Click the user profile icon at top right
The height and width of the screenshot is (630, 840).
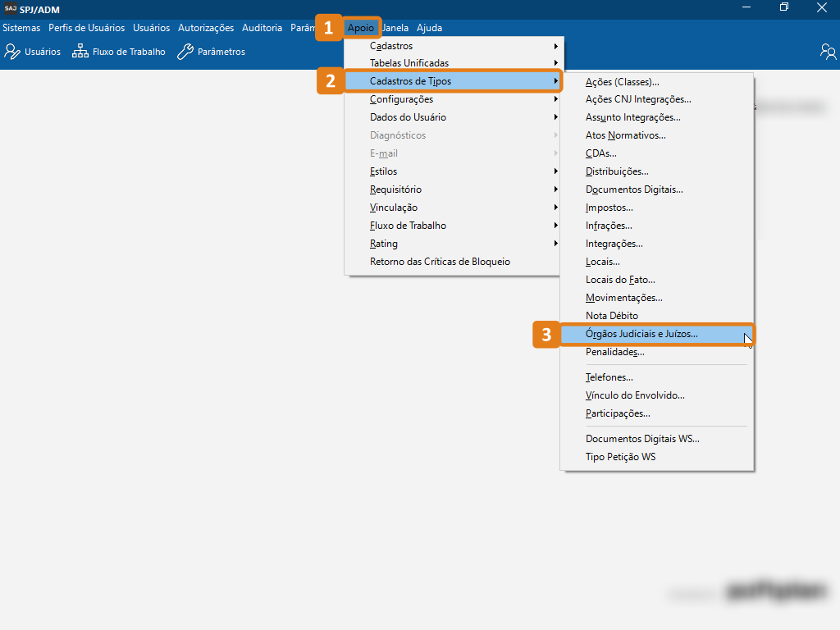point(828,52)
